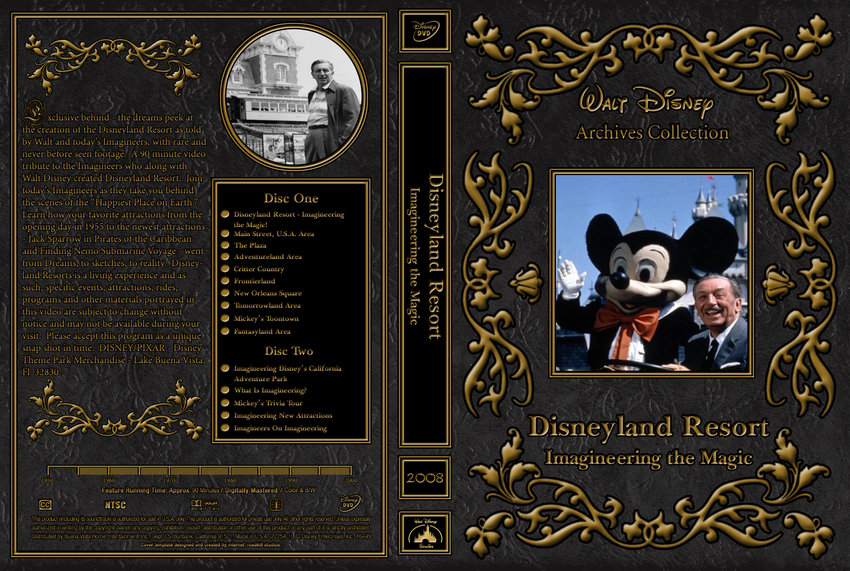Image resolution: width=850 pixels, height=571 pixels.
Task: Click the Fantasyland Area chapter
Action: (262, 331)
